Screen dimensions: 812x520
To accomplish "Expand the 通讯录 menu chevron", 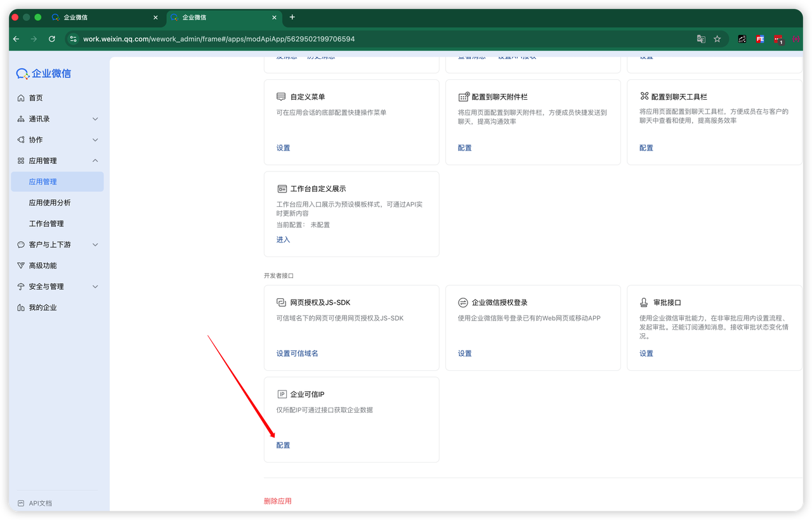I will tap(95, 119).
